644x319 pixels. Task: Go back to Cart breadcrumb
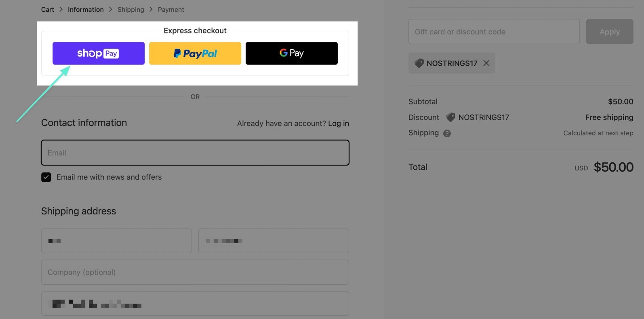(48, 10)
